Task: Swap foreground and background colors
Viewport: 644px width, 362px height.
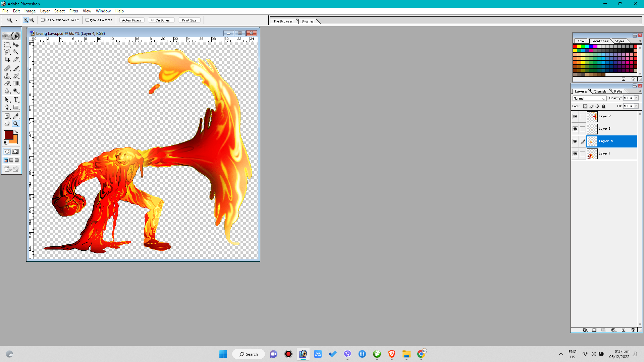Action: (x=16, y=132)
